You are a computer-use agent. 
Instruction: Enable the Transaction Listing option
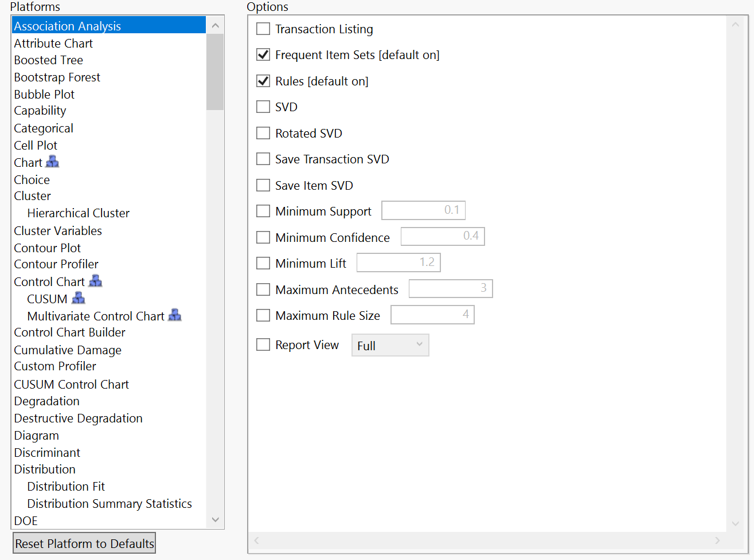(263, 28)
